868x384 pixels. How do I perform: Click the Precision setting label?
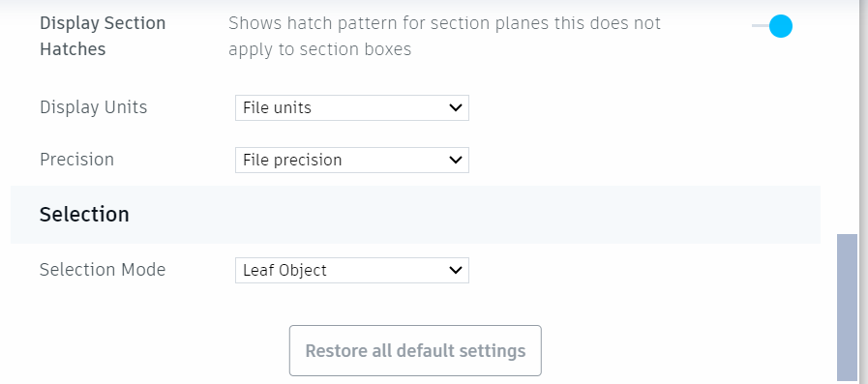point(77,160)
